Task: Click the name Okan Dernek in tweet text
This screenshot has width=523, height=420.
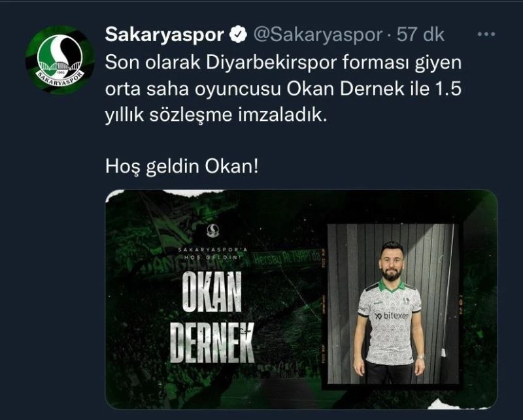Action: click(346, 89)
